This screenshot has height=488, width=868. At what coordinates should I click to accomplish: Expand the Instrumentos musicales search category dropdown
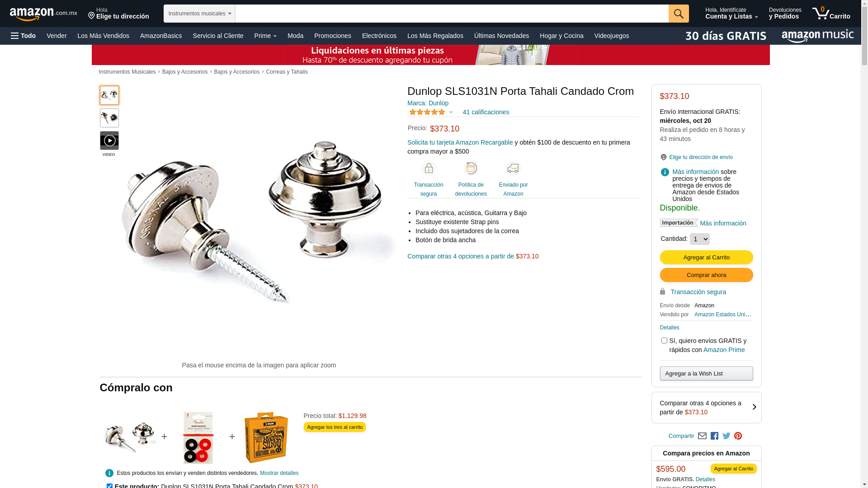point(199,14)
